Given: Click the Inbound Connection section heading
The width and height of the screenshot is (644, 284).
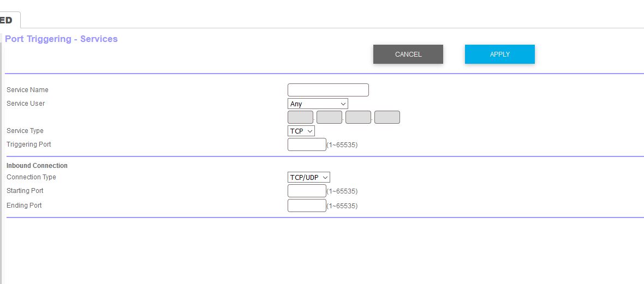Looking at the screenshot, I should (37, 166).
